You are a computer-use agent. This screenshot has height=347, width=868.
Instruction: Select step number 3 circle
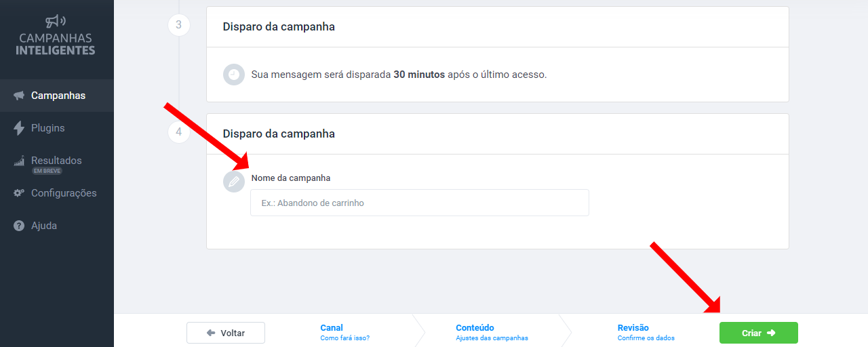(178, 25)
